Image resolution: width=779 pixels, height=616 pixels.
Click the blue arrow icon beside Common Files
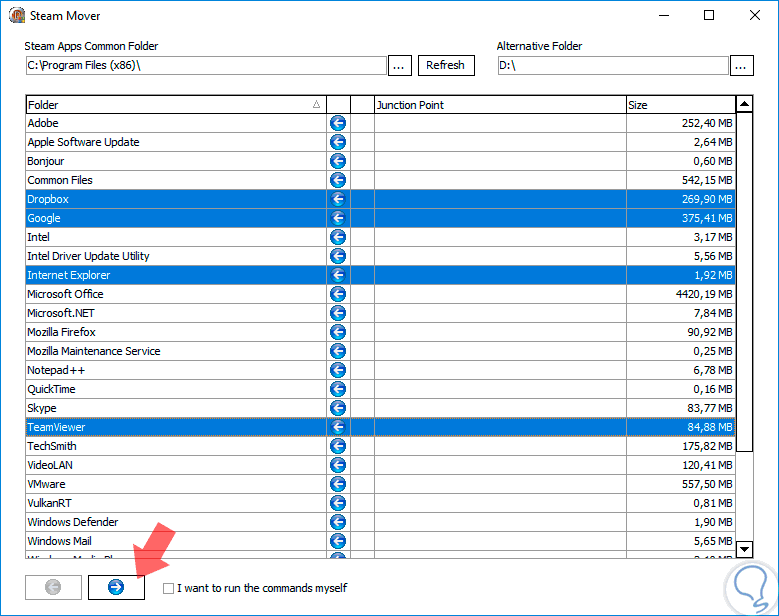pos(338,180)
